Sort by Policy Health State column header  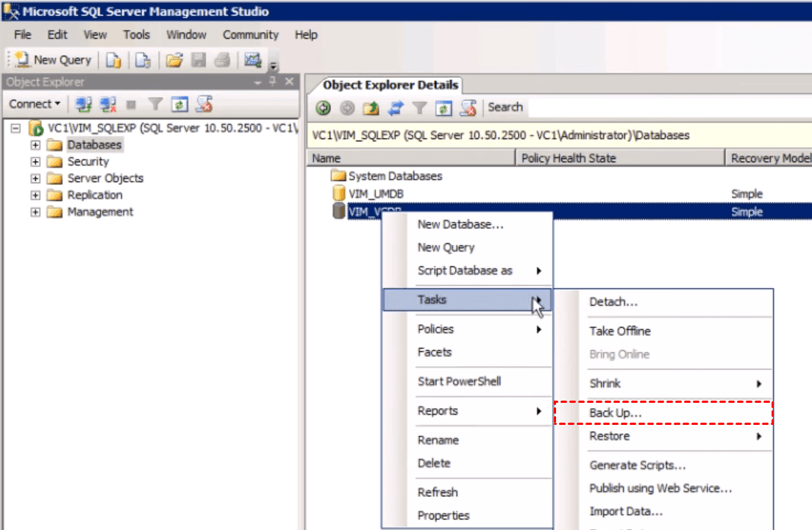point(620,158)
